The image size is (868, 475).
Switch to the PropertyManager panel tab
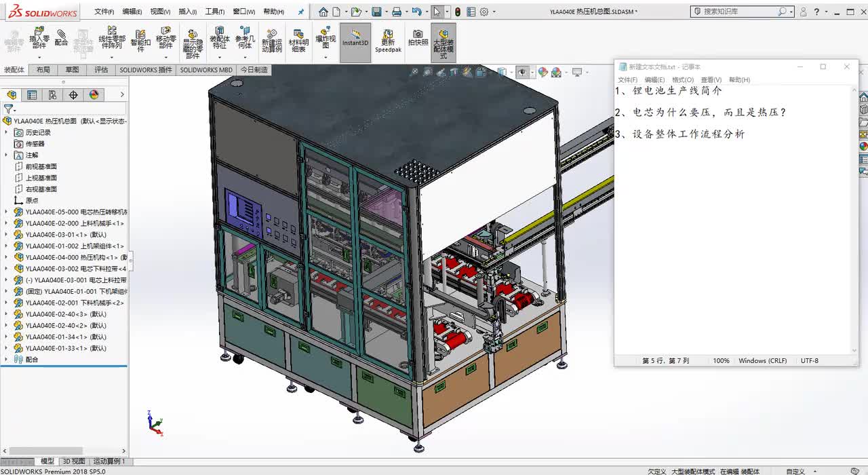32,95
